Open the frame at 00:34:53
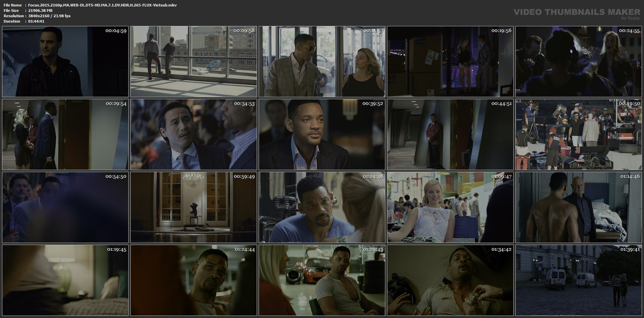This screenshot has height=318, width=644. [x=194, y=134]
